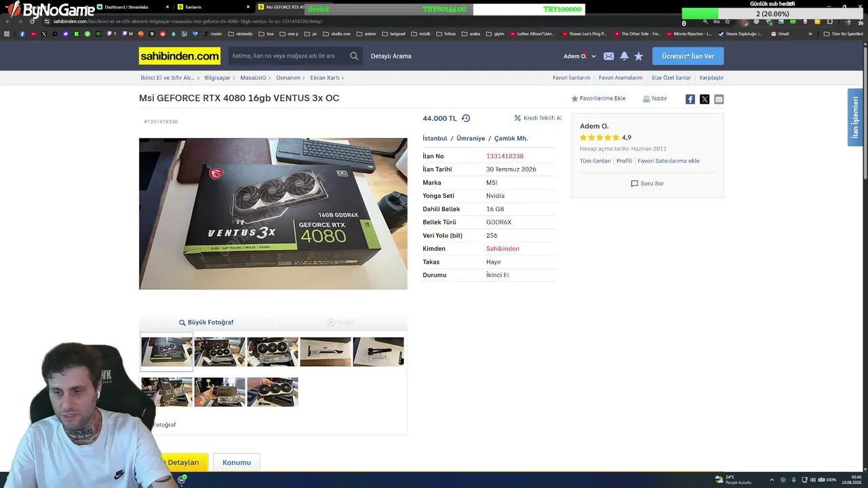The height and width of the screenshot is (488, 868).
Task: Open the Detaylı Arama link
Action: pos(391,56)
